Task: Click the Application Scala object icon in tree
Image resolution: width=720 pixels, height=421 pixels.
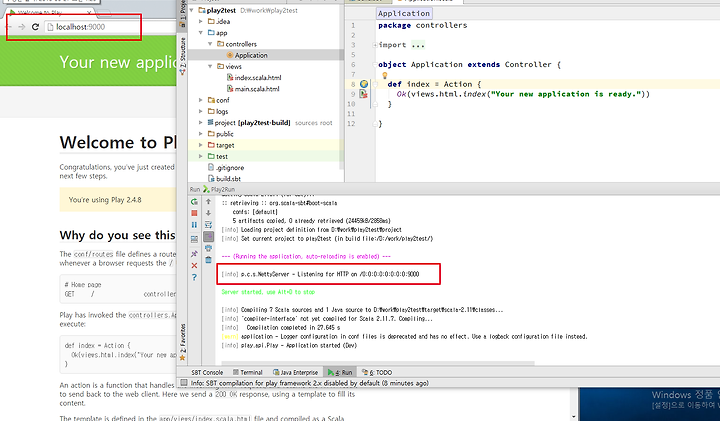Action: click(x=230, y=55)
